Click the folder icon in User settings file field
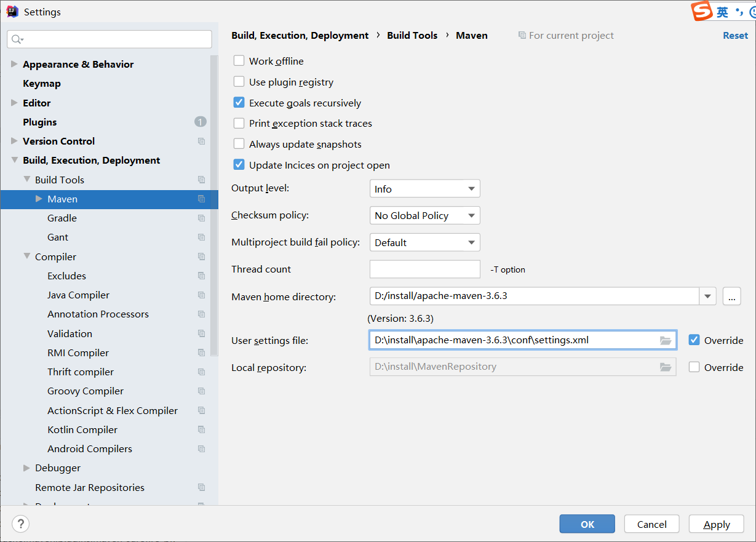Screen dimensions: 756x542 665,340
